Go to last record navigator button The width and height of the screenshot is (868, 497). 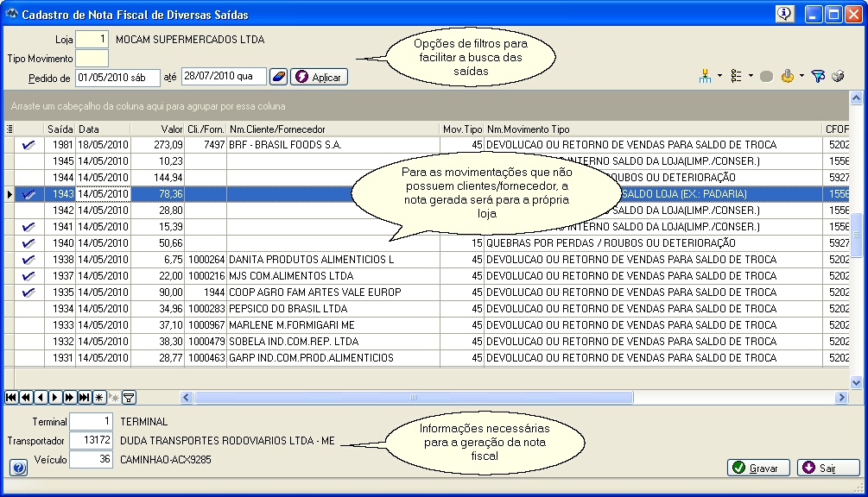click(84, 398)
